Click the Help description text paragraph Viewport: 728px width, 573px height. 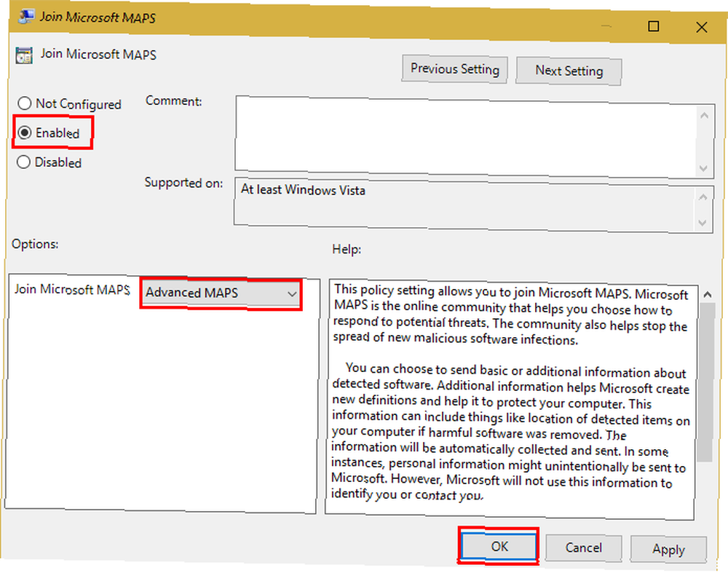(510, 395)
